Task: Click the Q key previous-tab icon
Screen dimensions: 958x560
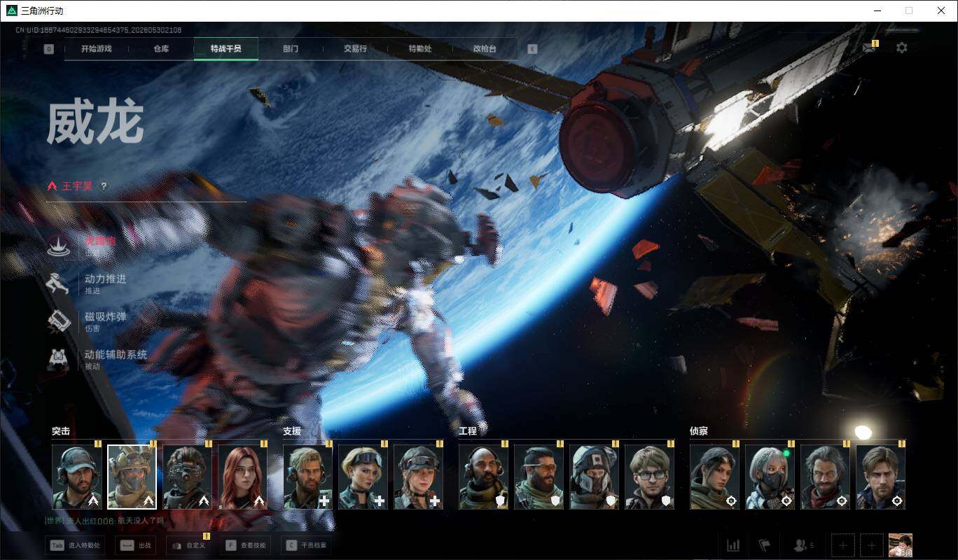Action: (x=49, y=49)
